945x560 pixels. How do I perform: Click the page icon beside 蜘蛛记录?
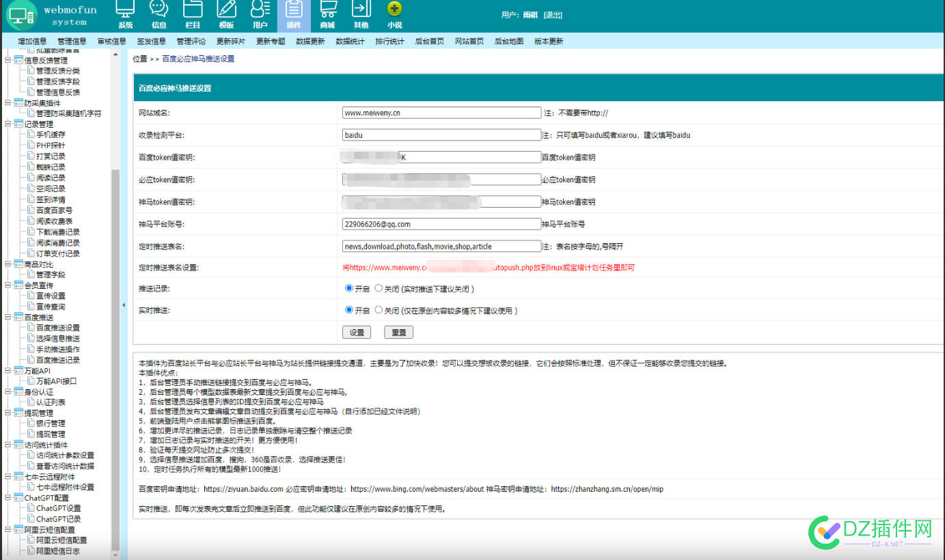click(x=31, y=167)
